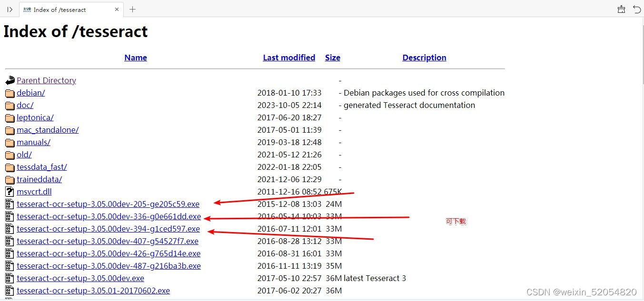Open a new browser tab with plus button
The height and width of the screenshot is (301, 644).
133,10
